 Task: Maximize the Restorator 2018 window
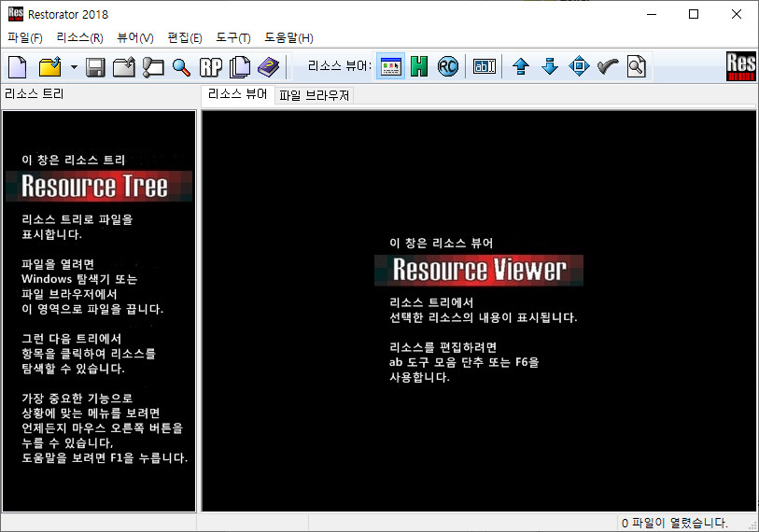point(694,14)
